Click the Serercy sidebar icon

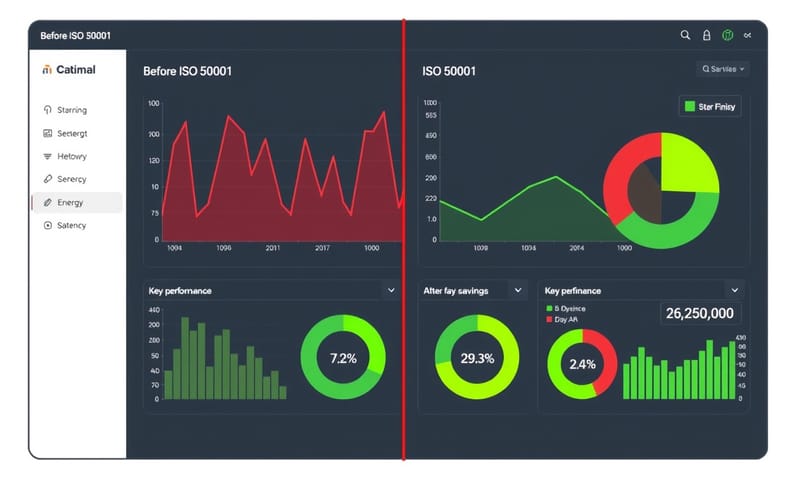[x=48, y=179]
